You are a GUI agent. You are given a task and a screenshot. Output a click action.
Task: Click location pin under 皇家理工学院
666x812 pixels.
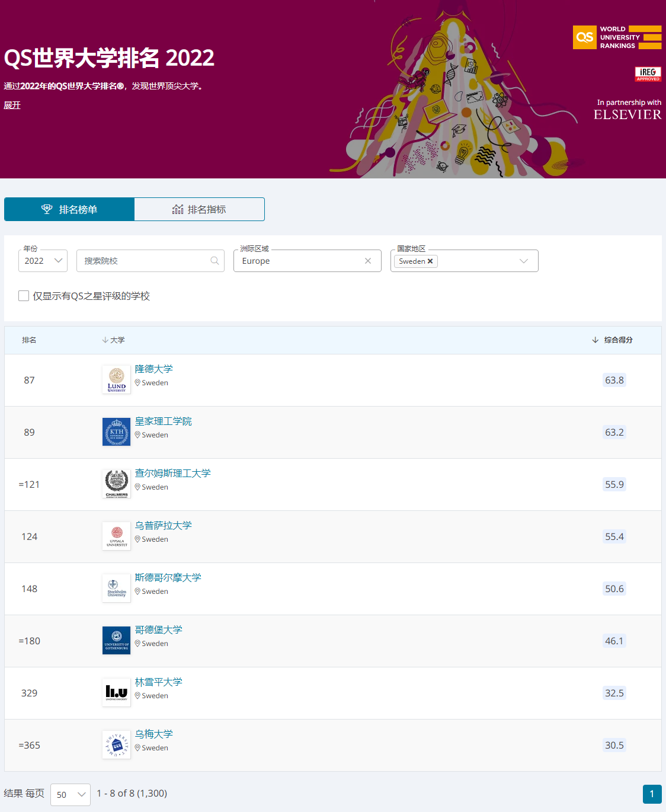[x=137, y=435]
